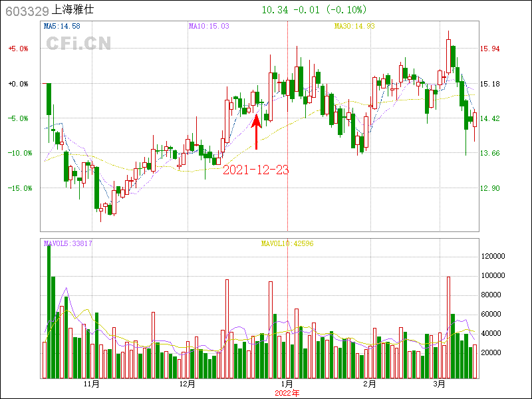Click the MA30:14.93 indicator label
Image resolution: width=532 pixels, height=399 pixels.
(x=354, y=26)
